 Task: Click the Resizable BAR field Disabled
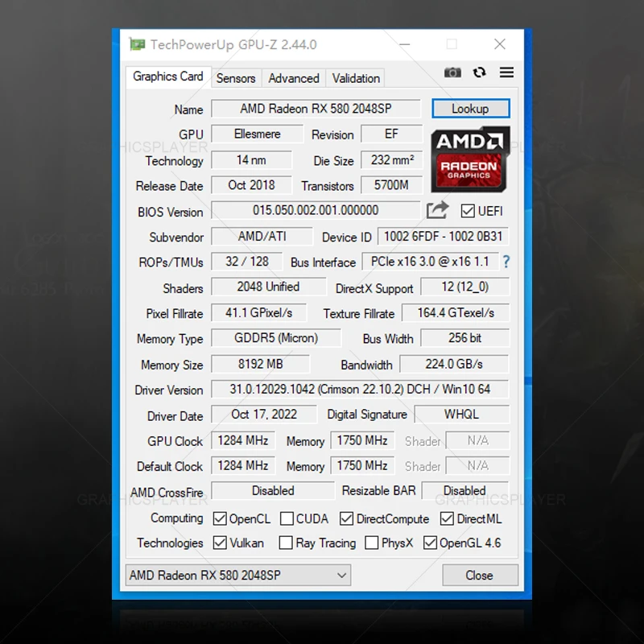pos(465,491)
